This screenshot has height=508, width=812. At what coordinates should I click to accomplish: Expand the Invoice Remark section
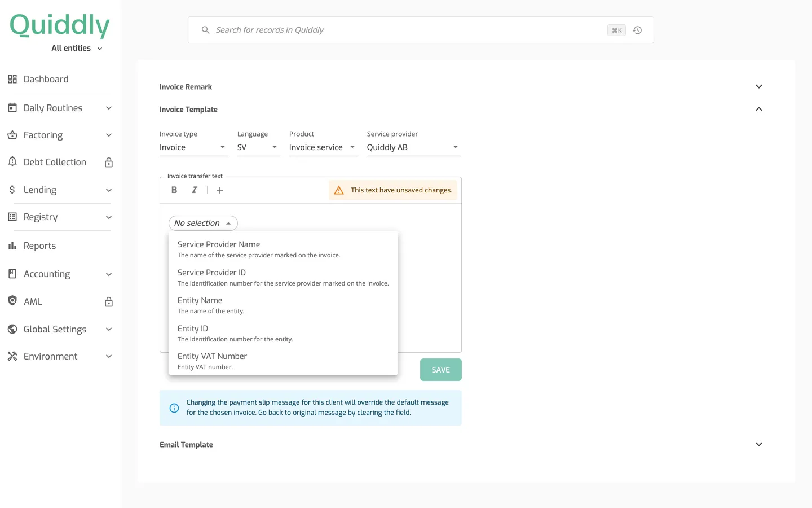click(759, 86)
